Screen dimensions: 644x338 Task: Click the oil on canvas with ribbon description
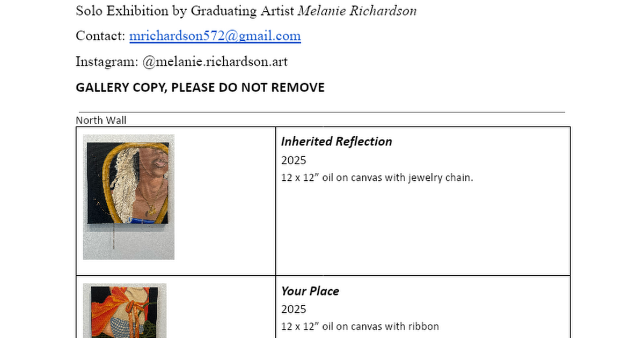coord(360,326)
